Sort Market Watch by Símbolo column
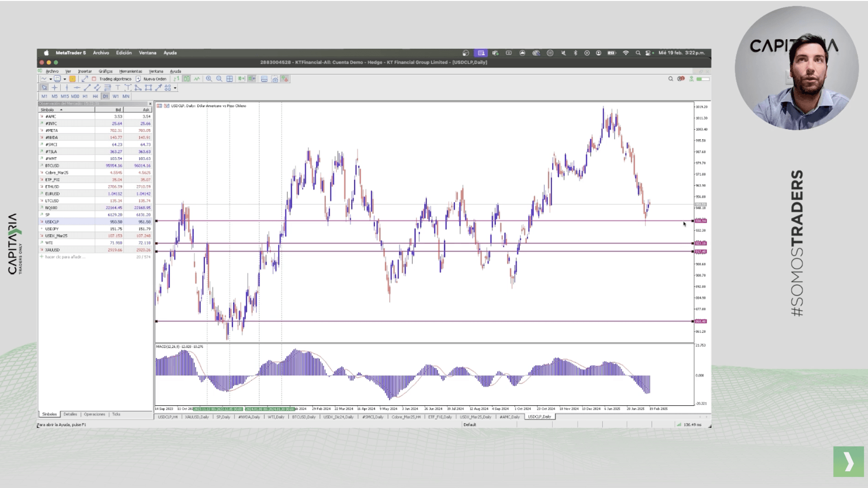 [66, 110]
